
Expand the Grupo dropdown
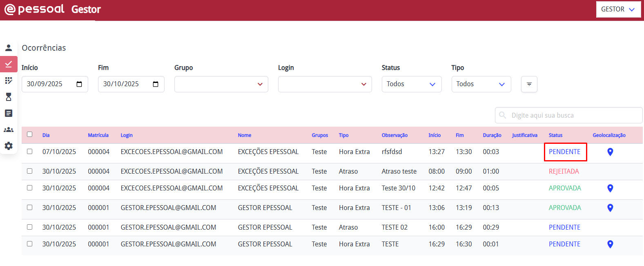(221, 84)
